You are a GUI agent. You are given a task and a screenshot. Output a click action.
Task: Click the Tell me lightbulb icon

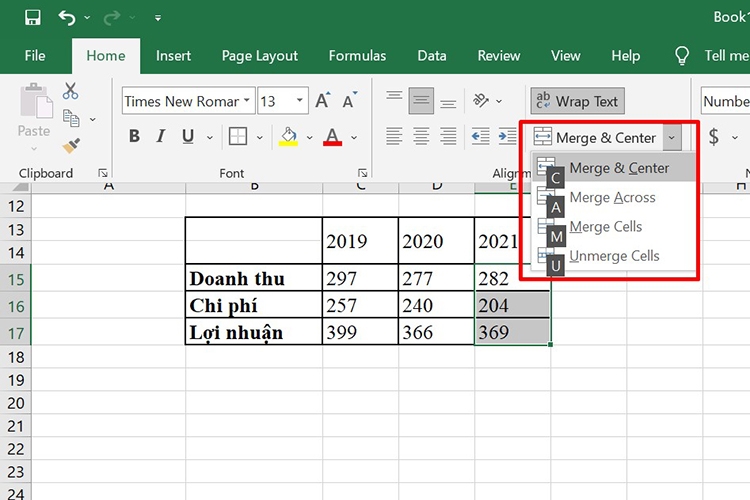(x=682, y=56)
